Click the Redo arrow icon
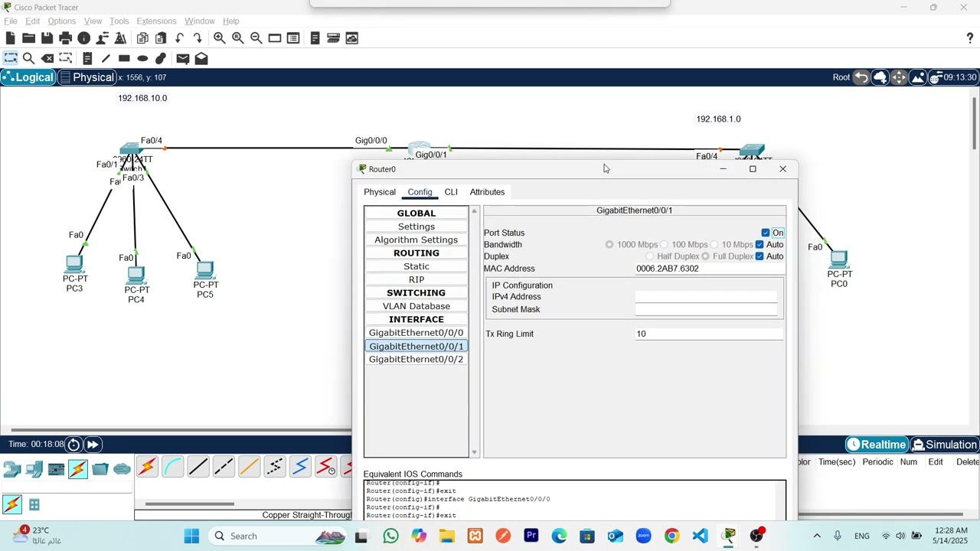Image resolution: width=980 pixels, height=551 pixels. [198, 37]
